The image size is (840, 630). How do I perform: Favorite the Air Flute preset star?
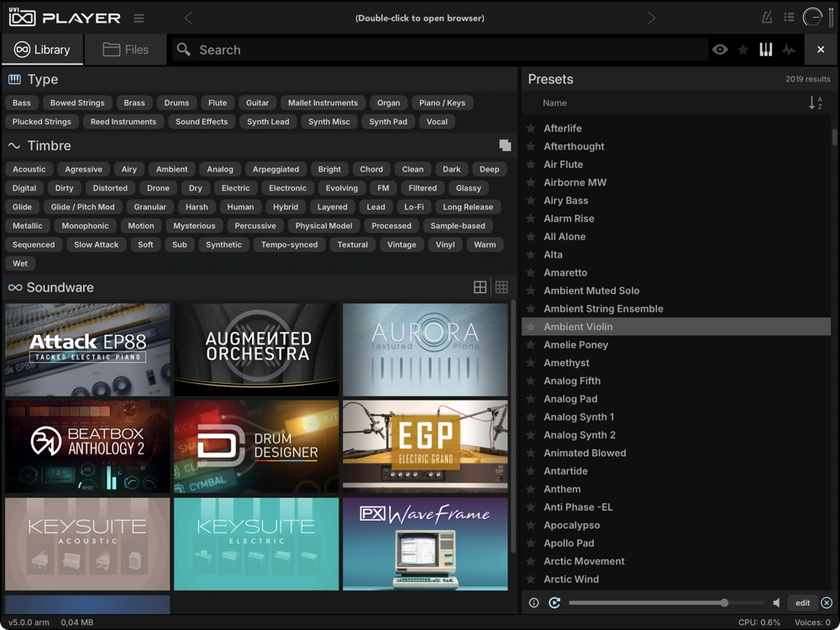point(531,165)
